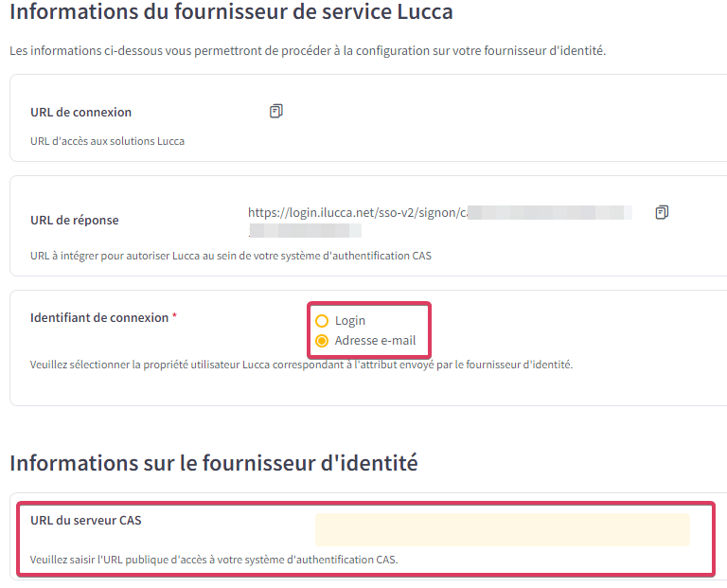Click the 'URL du serveur CAS' label
The width and height of the screenshot is (727, 588).
pos(86,520)
